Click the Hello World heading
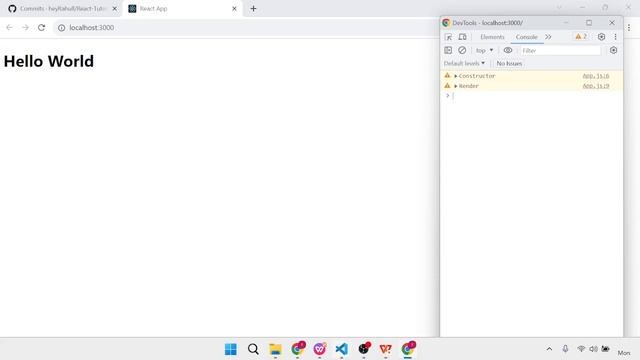The image size is (640, 360). coord(49,61)
